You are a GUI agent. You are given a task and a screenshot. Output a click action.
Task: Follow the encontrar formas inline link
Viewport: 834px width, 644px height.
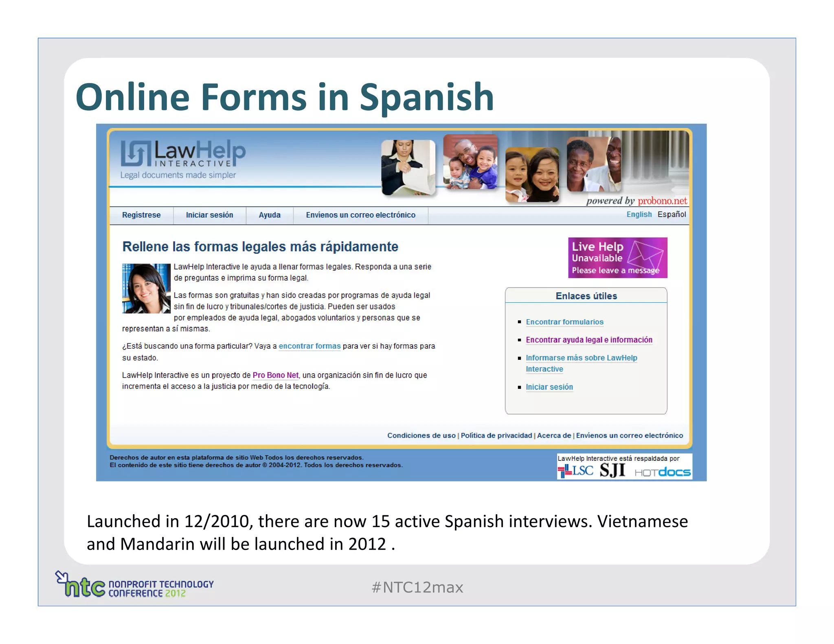click(309, 346)
